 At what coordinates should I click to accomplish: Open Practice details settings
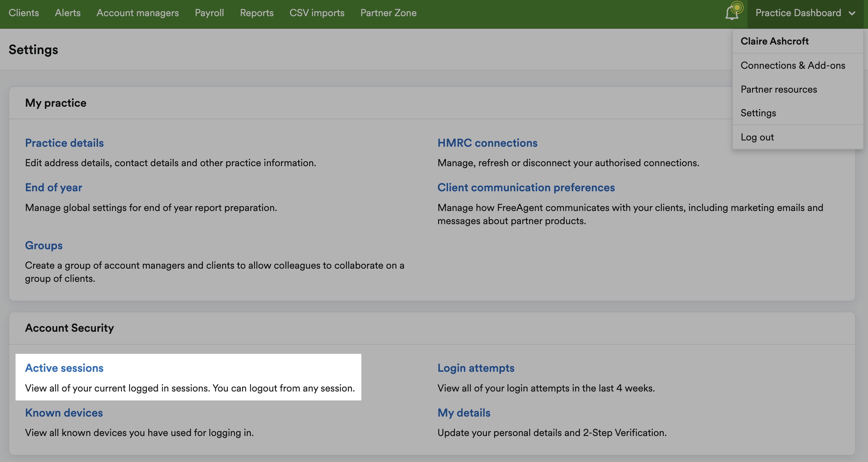pyautogui.click(x=64, y=143)
